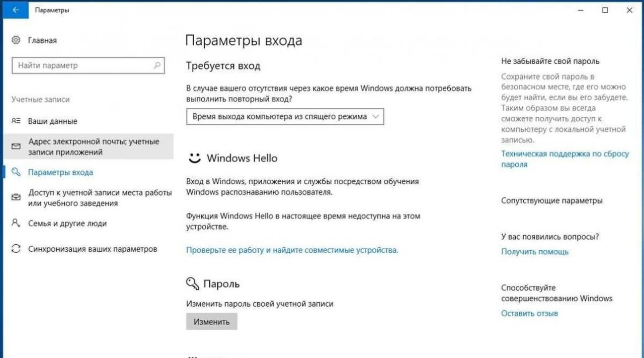Click inside the Найти параметр search field
644x358 pixels.
point(75,65)
